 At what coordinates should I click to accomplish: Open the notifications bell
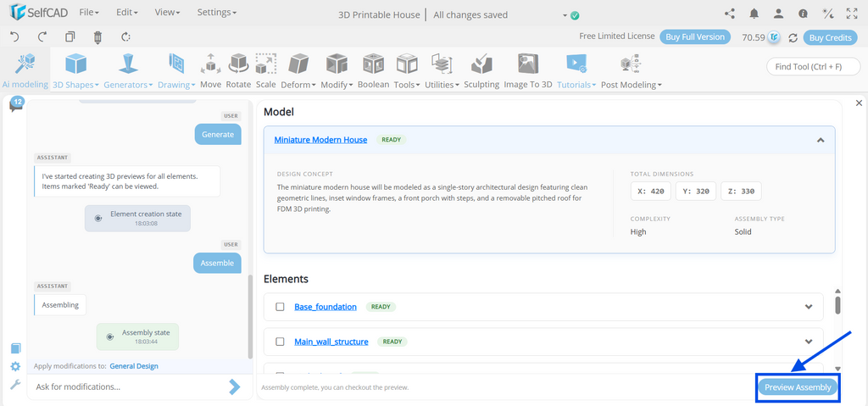754,14
